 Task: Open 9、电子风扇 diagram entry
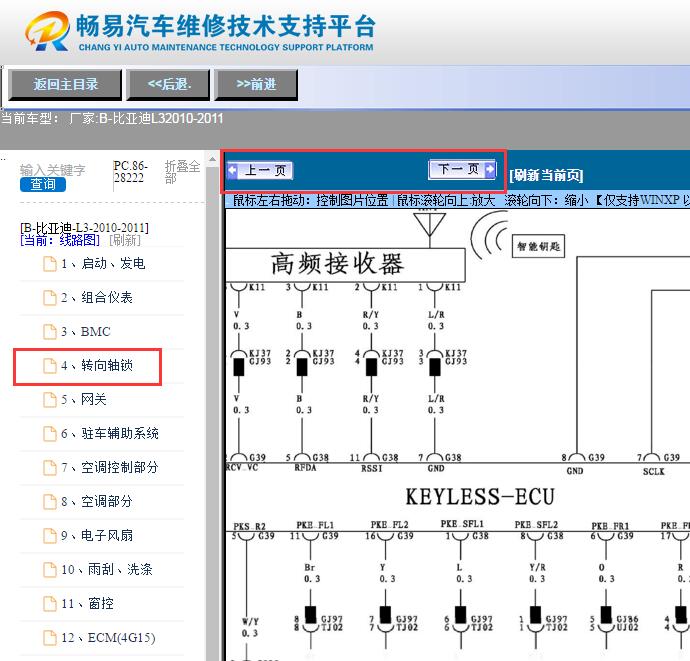coord(96,536)
